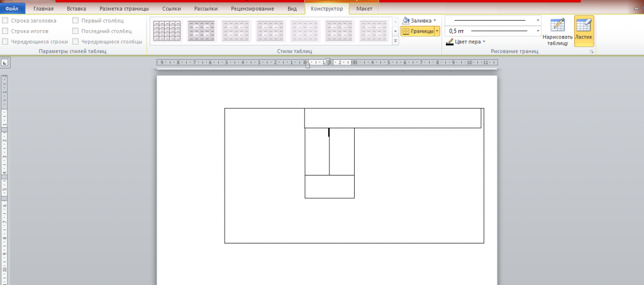The width and height of the screenshot is (644, 285).
Task: Apply the first plain grid table style
Action: click(167, 31)
